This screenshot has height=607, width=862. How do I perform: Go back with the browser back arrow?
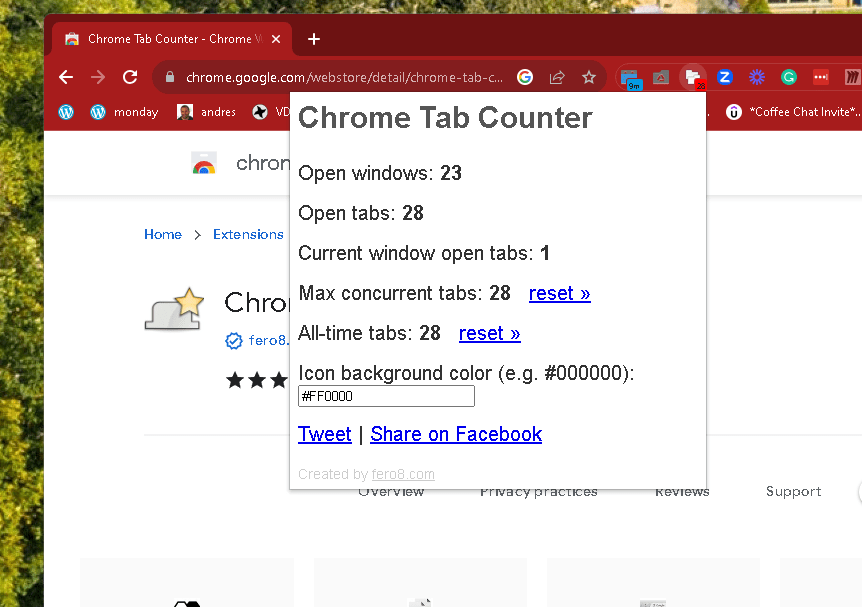[x=66, y=77]
